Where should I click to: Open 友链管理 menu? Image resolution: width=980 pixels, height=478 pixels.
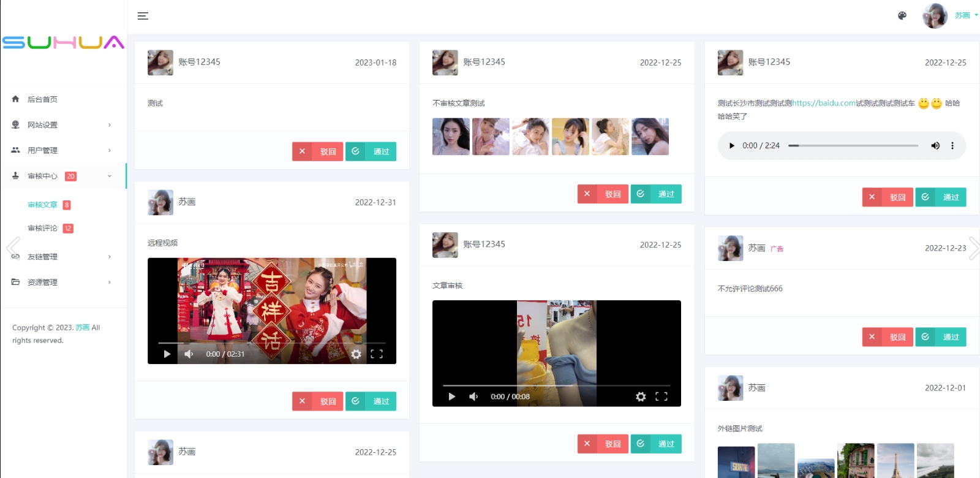tap(64, 257)
